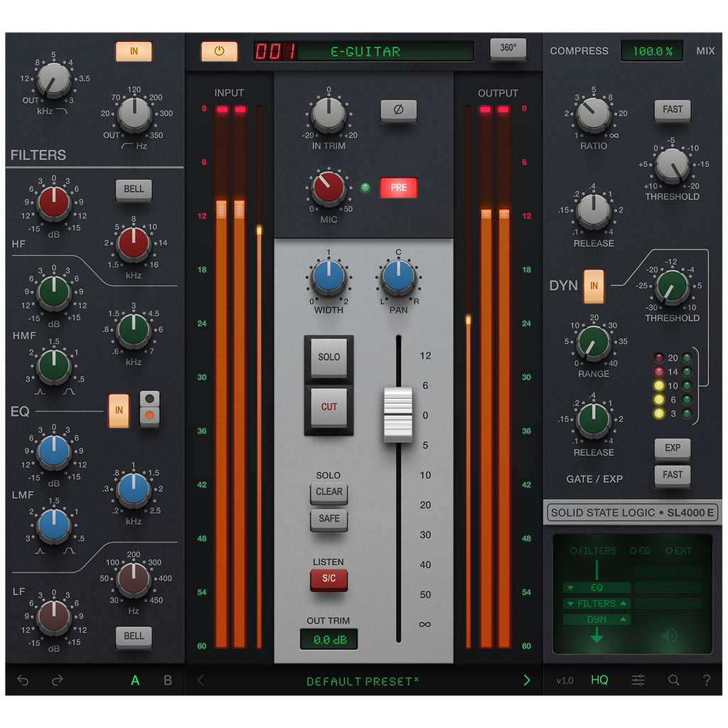728x728 pixels.
Task: Click the MIC red drive knob
Action: click(x=328, y=187)
